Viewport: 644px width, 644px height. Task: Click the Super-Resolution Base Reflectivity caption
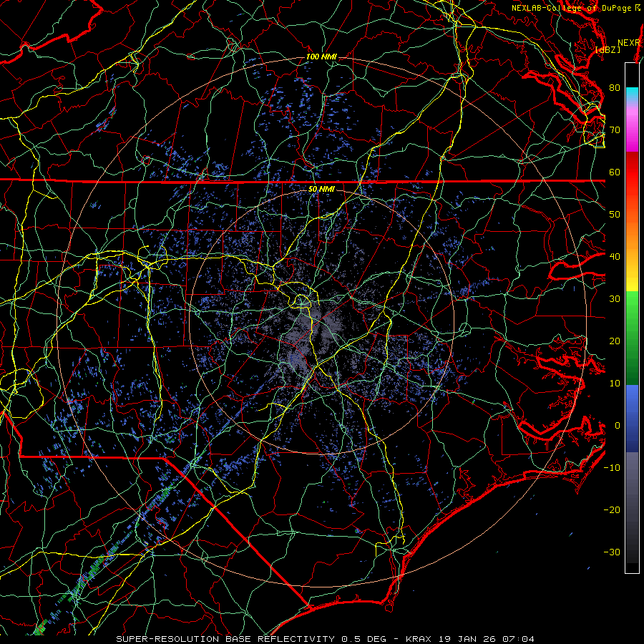(x=225, y=639)
